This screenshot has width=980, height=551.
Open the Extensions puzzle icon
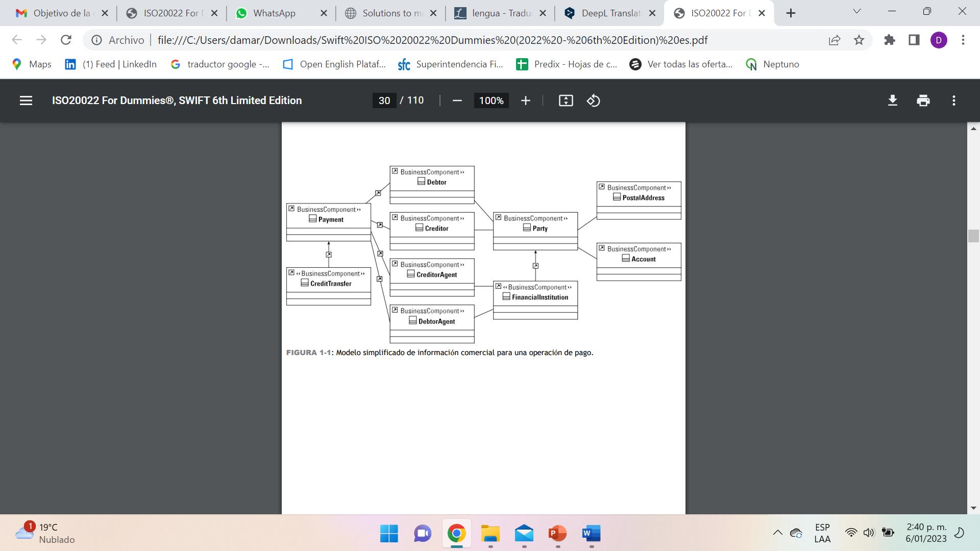890,40
